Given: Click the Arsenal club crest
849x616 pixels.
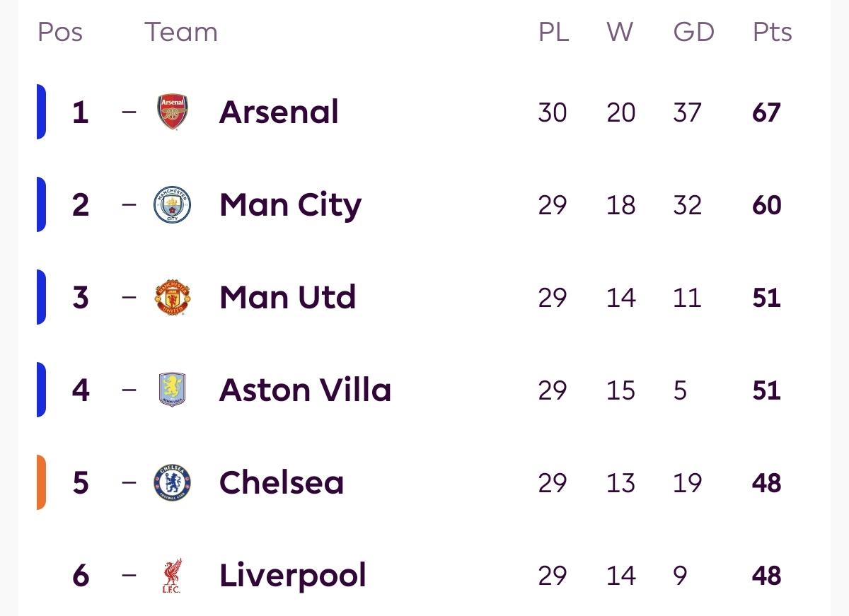Looking at the screenshot, I should pos(173,112).
